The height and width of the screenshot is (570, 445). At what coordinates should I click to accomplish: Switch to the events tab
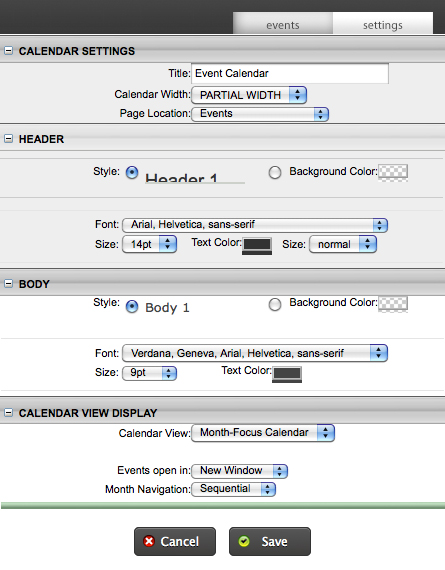pyautogui.click(x=283, y=24)
